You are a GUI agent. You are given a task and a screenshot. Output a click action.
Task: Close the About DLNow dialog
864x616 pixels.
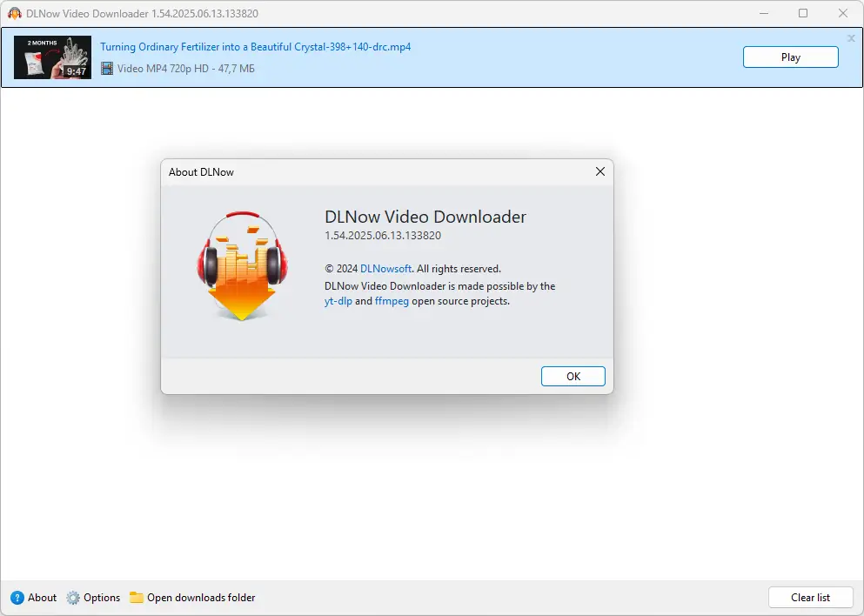[x=599, y=171]
